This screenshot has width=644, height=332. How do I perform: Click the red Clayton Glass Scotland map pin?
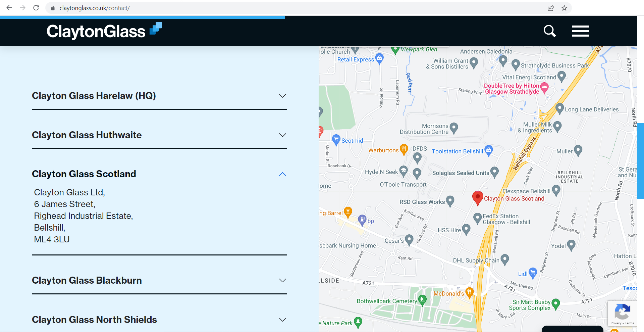(x=478, y=198)
